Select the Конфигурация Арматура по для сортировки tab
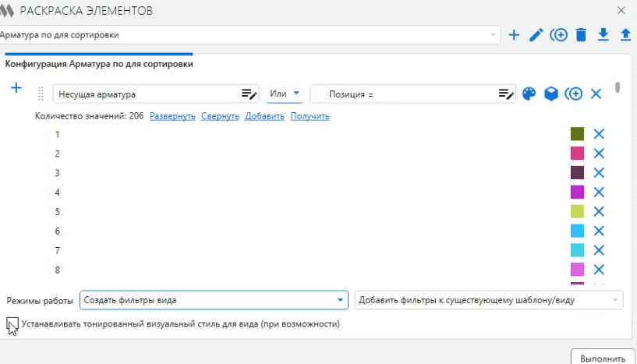Image resolution: width=637 pixels, height=364 pixels. pyautogui.click(x=99, y=64)
